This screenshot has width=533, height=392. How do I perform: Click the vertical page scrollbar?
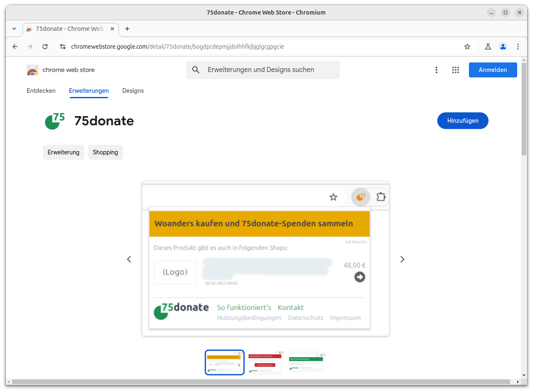tap(524, 109)
